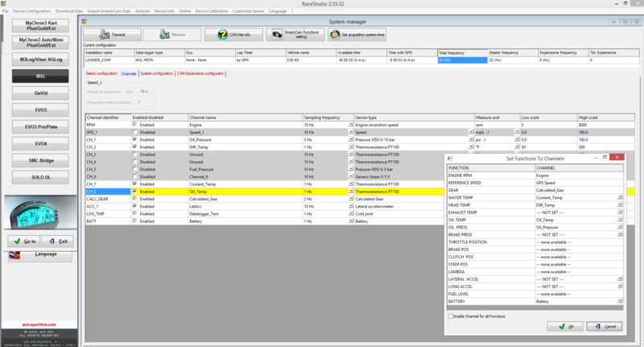The width and height of the screenshot is (644, 347).
Task: Select SOLO DL device button
Action: pos(40,177)
